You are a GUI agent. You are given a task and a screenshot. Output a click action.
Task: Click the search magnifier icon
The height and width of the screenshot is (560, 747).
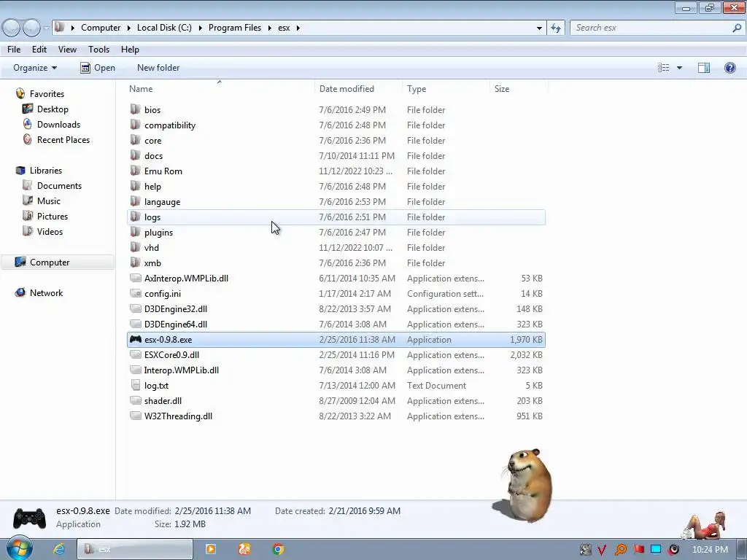(x=737, y=28)
